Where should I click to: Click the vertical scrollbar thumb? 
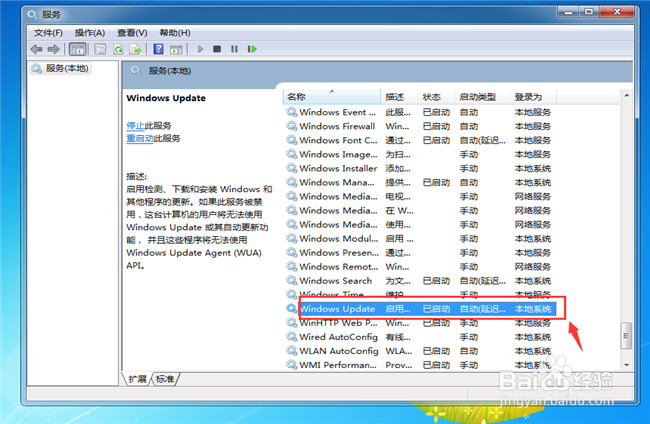(x=626, y=335)
